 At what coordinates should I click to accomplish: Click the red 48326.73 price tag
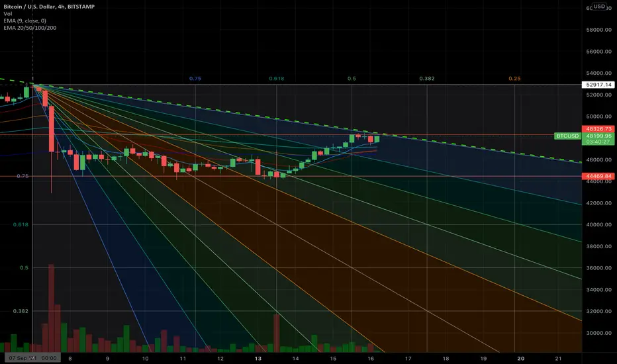point(598,128)
